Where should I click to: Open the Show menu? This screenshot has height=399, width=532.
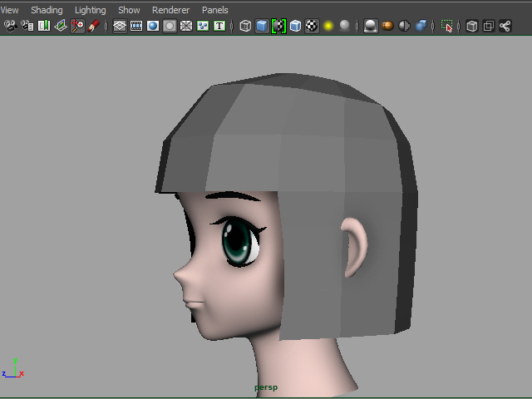pyautogui.click(x=129, y=10)
